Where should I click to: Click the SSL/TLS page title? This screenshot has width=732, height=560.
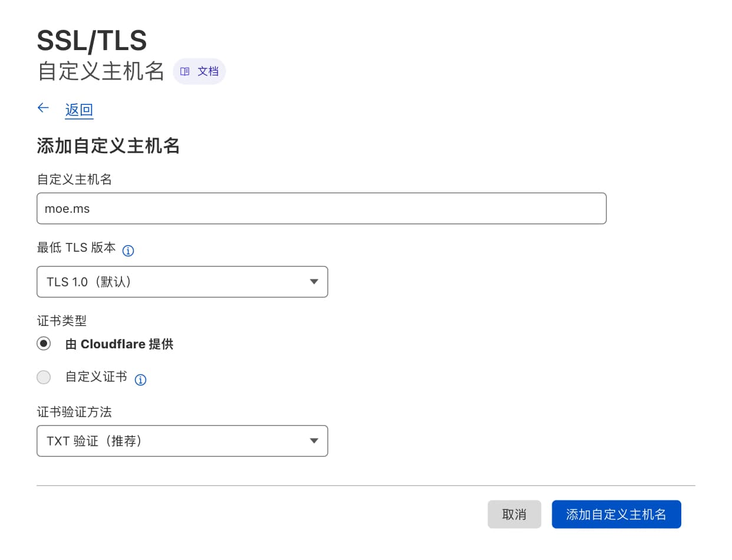tap(92, 41)
